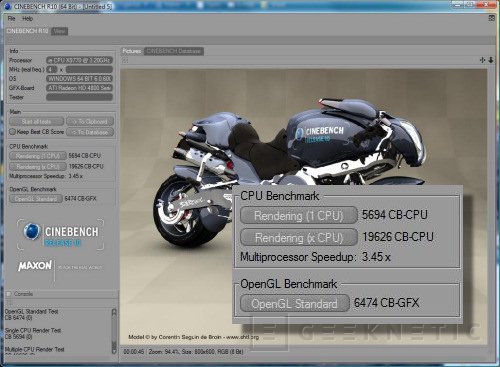Click the MAXON logo
500x367 pixels.
point(35,266)
